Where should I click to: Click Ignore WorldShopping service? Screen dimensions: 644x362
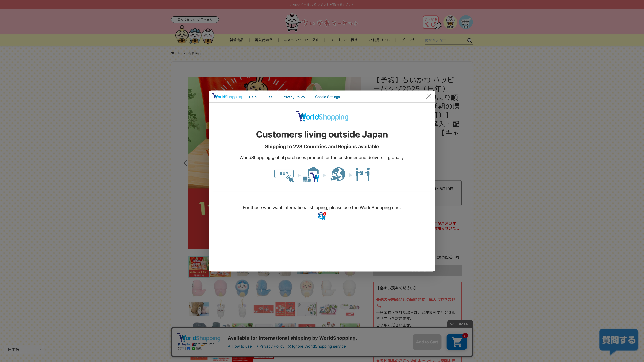pyautogui.click(x=317, y=346)
